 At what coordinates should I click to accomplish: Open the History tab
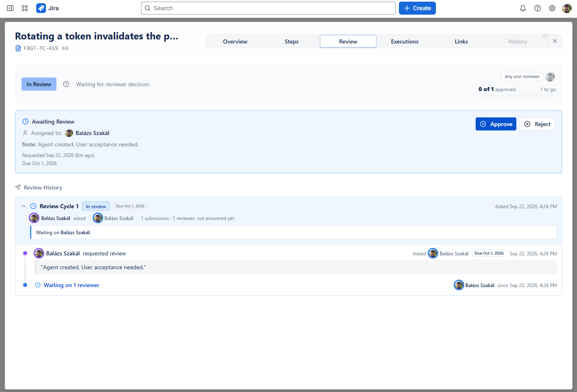tap(518, 41)
